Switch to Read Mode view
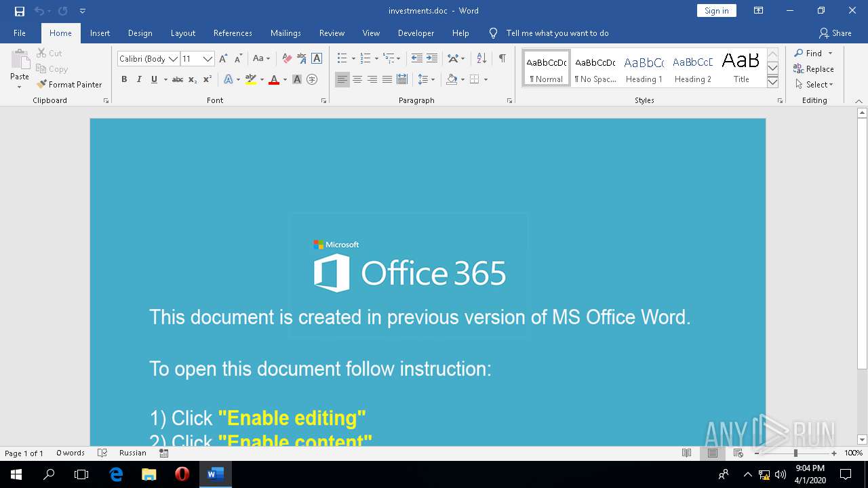Image resolution: width=868 pixels, height=488 pixels. [x=687, y=453]
